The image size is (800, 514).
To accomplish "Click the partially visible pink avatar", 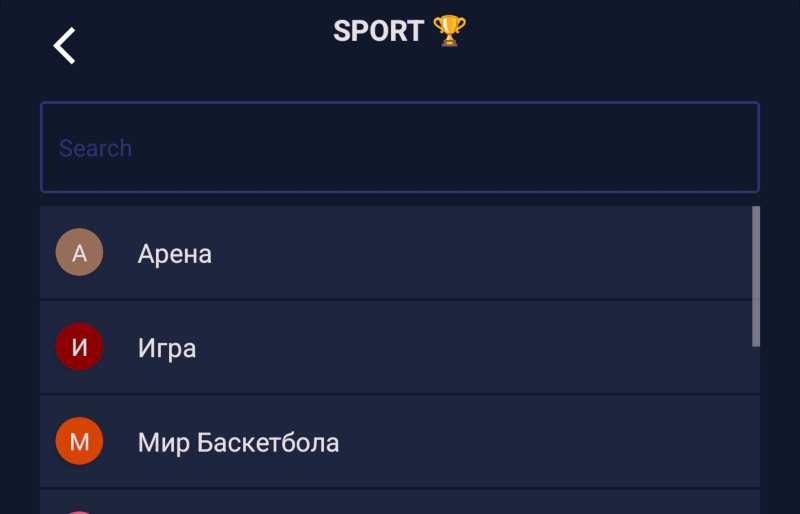I will (x=79, y=511).
